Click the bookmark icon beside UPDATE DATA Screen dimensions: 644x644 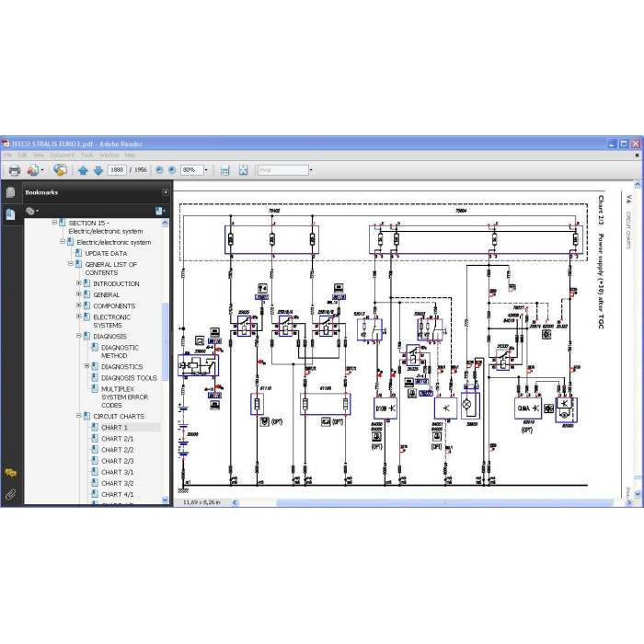78,253
